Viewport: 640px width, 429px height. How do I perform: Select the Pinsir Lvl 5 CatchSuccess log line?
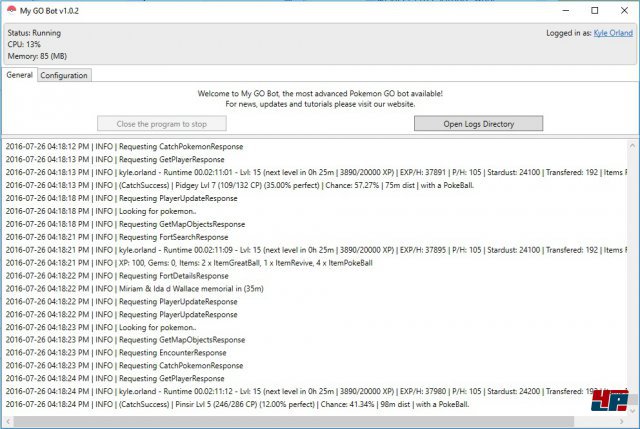click(238, 405)
